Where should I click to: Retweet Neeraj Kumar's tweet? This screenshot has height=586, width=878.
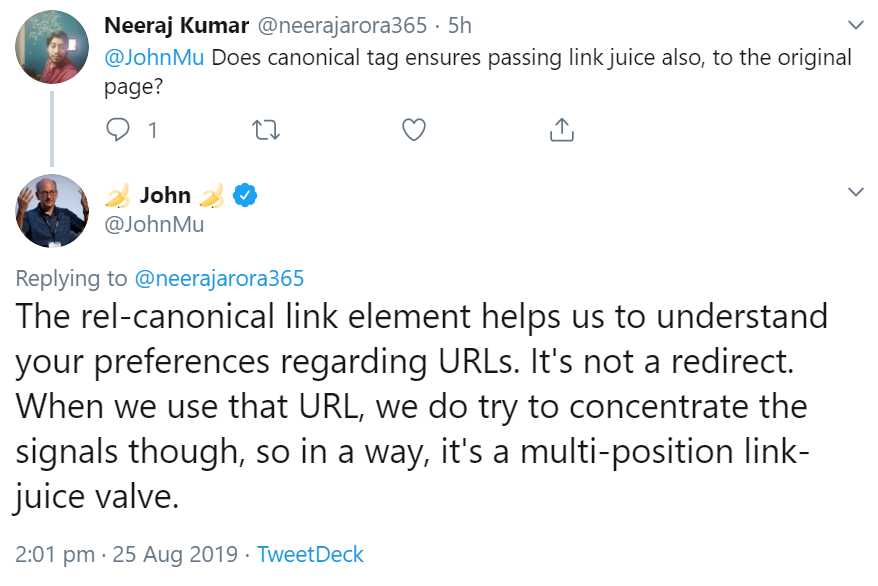[266, 130]
